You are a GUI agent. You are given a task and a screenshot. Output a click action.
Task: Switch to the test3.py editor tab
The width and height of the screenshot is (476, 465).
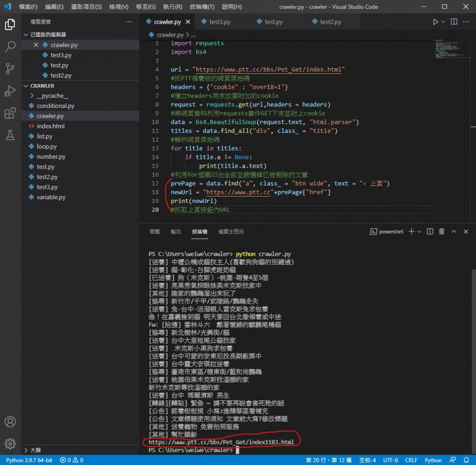point(223,22)
